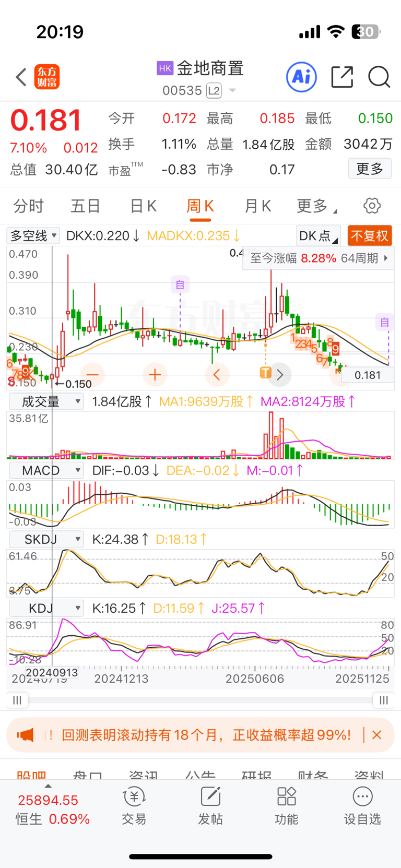This screenshot has height=868, width=401.
Task: Expand the 恒生 index bar arrow
Action: pyautogui.click(x=48, y=786)
